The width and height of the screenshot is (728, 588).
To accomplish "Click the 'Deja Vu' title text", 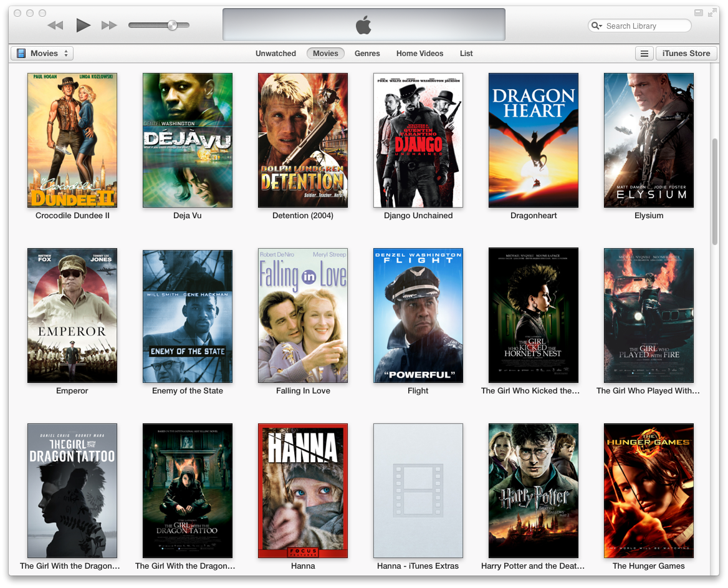I will click(x=188, y=216).
